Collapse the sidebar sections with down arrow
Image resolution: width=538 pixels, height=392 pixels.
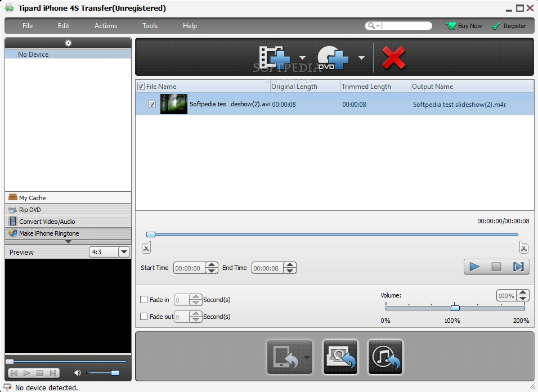tap(68, 242)
